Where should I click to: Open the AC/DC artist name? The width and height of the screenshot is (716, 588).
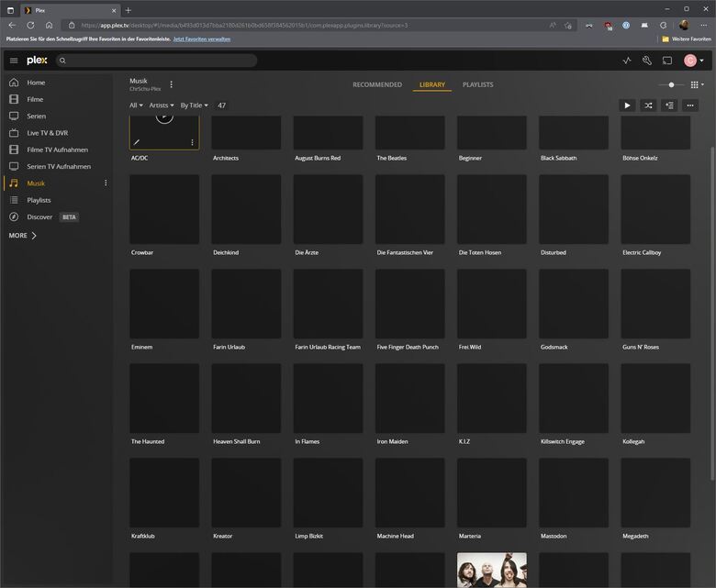[140, 159]
